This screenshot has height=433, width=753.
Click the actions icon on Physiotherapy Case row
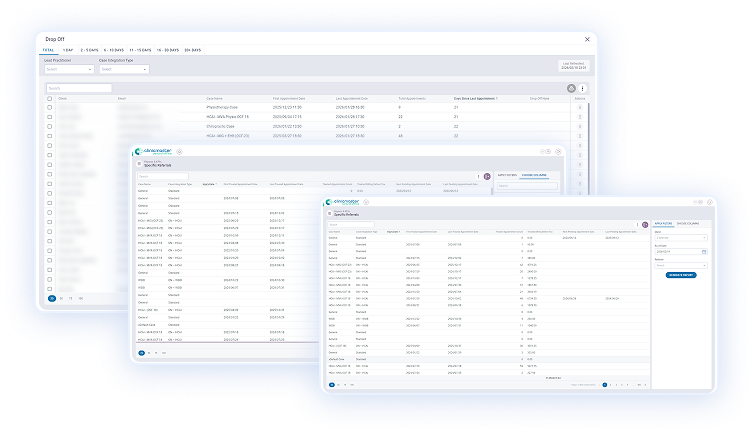click(581, 108)
